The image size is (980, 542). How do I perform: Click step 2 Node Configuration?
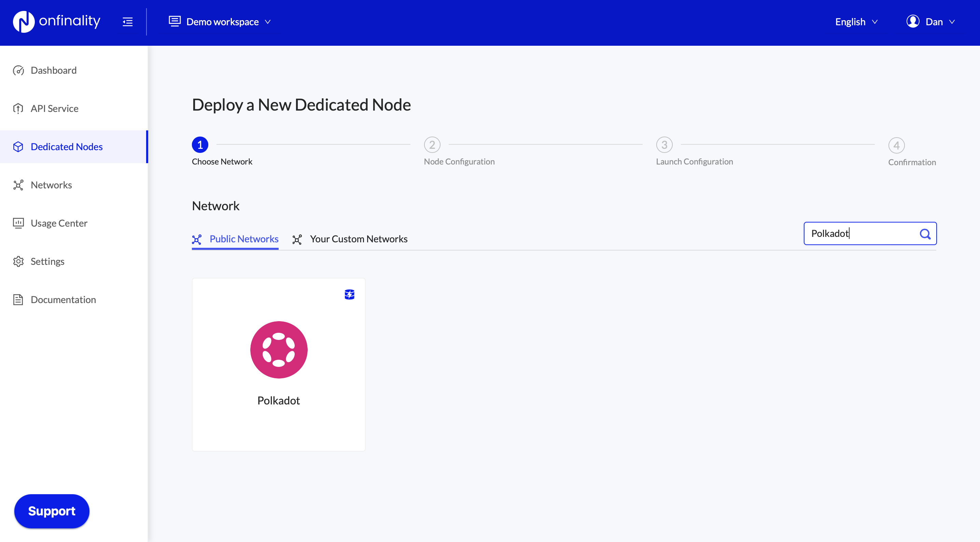[432, 145]
